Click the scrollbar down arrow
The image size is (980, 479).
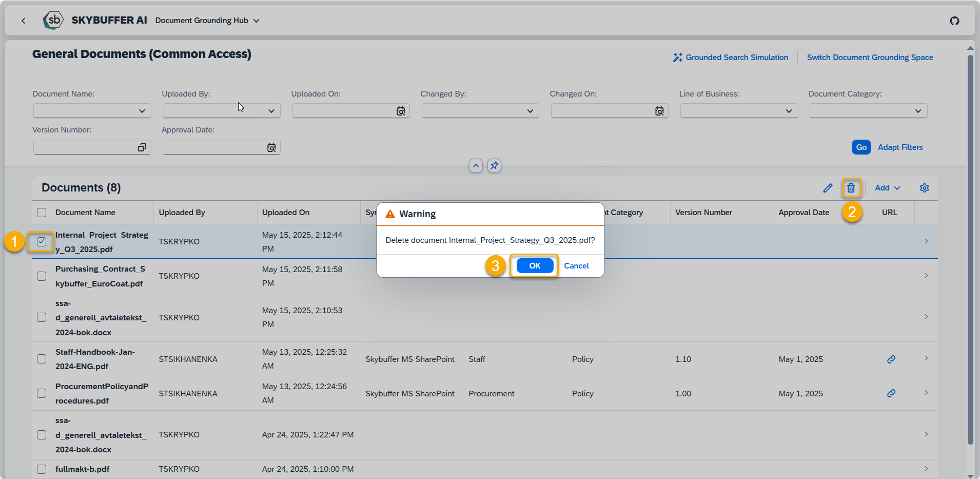(970, 475)
